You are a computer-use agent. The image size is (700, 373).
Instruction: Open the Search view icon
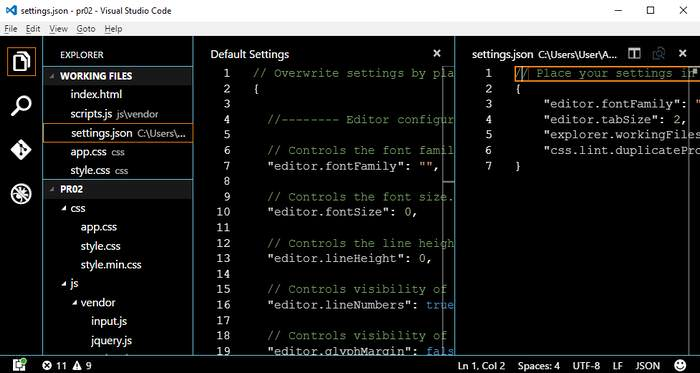pos(21,106)
